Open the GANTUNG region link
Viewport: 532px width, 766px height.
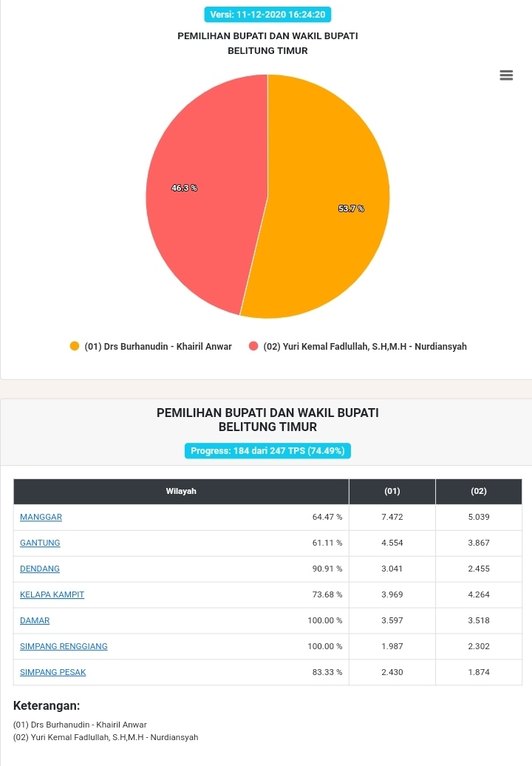[x=40, y=543]
